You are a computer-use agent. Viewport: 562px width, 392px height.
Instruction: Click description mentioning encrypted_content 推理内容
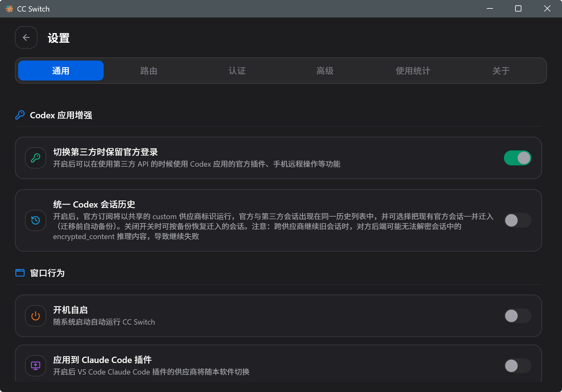(273, 226)
